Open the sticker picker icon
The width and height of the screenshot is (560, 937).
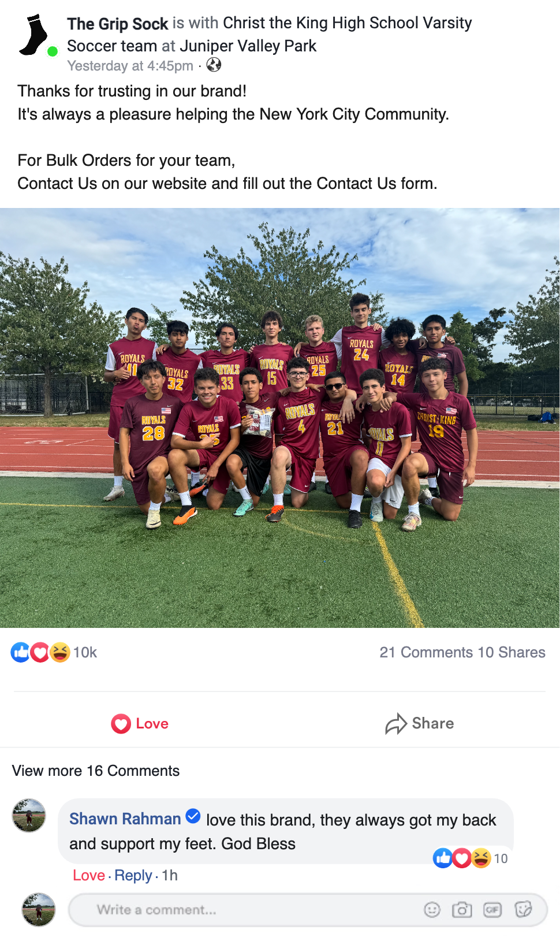523,910
